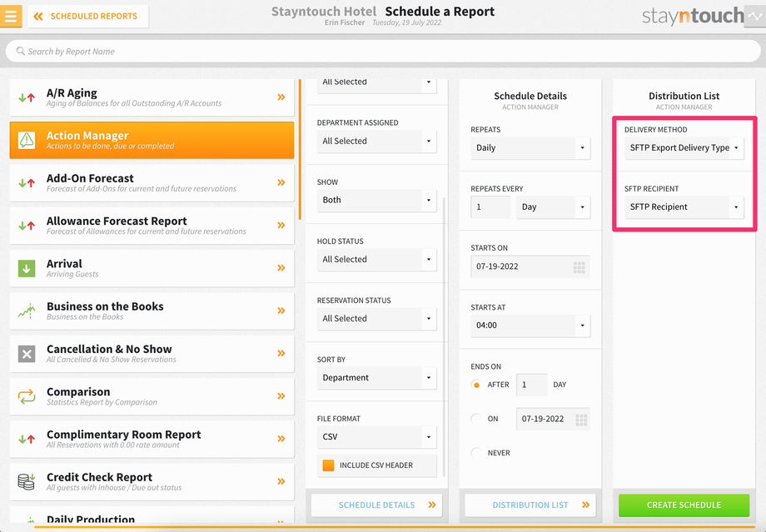
Task: Open the Ends On date calendar grid icon
Action: pos(581,420)
